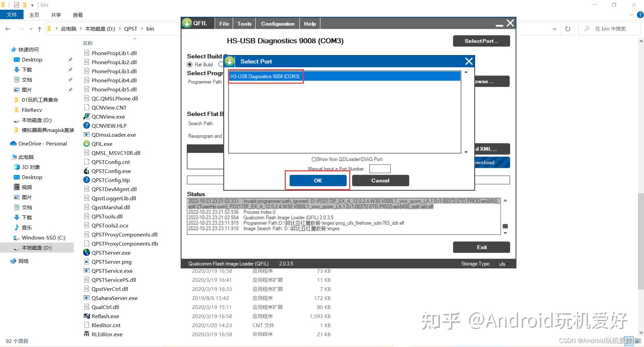Screen dimensions: 644x347
Task: Select the Flat Build radio button
Action: [x=190, y=64]
